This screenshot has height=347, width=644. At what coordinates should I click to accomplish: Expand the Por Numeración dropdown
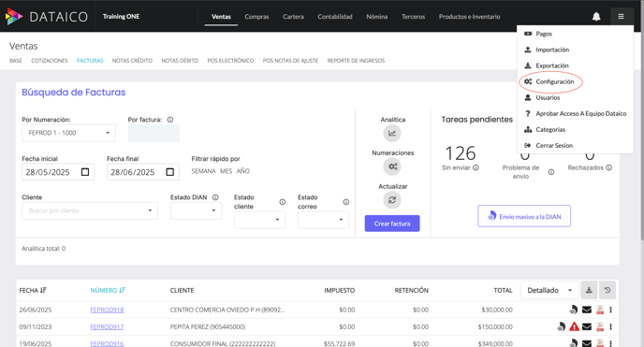[x=68, y=133]
